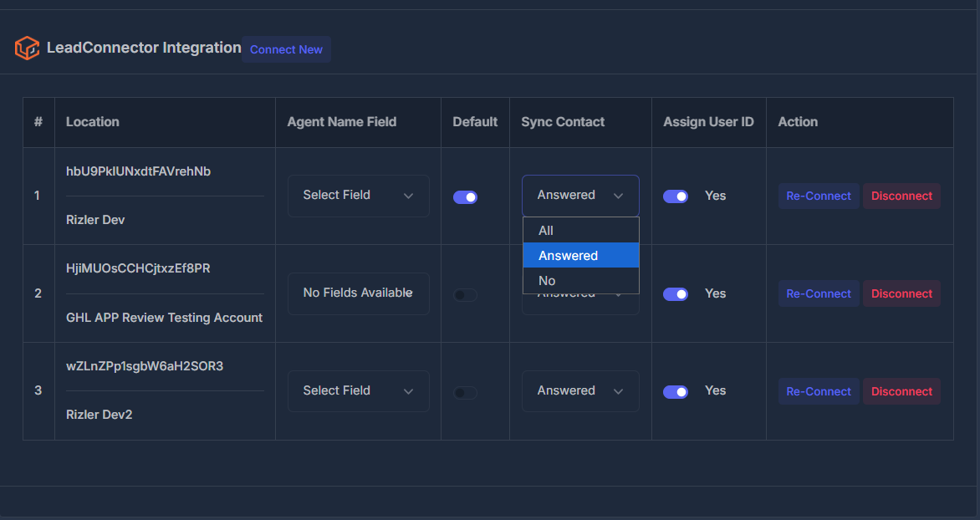Choose Answered option in Sync Contact list
Viewport: 980px width, 520px height.
pyautogui.click(x=580, y=255)
